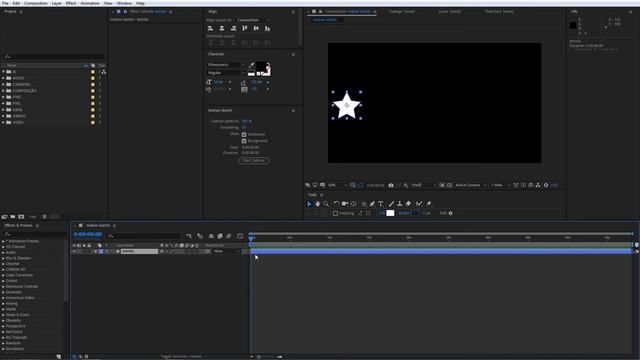The image size is (640, 360).
Task: Click the timeline current time display
Action: tap(88, 235)
